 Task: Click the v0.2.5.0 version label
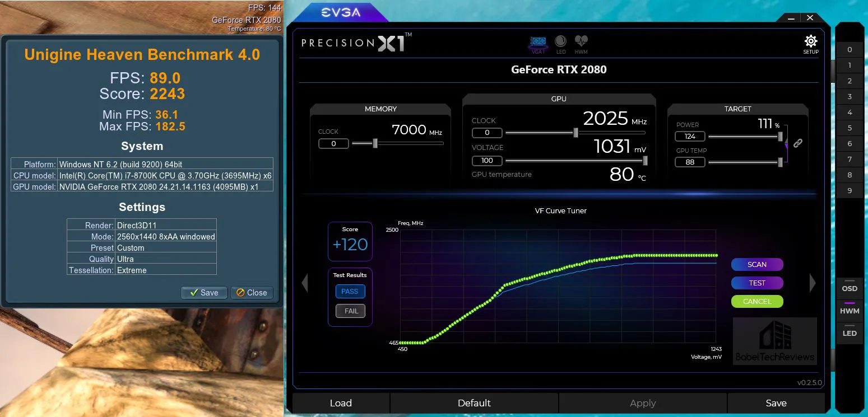click(x=809, y=382)
